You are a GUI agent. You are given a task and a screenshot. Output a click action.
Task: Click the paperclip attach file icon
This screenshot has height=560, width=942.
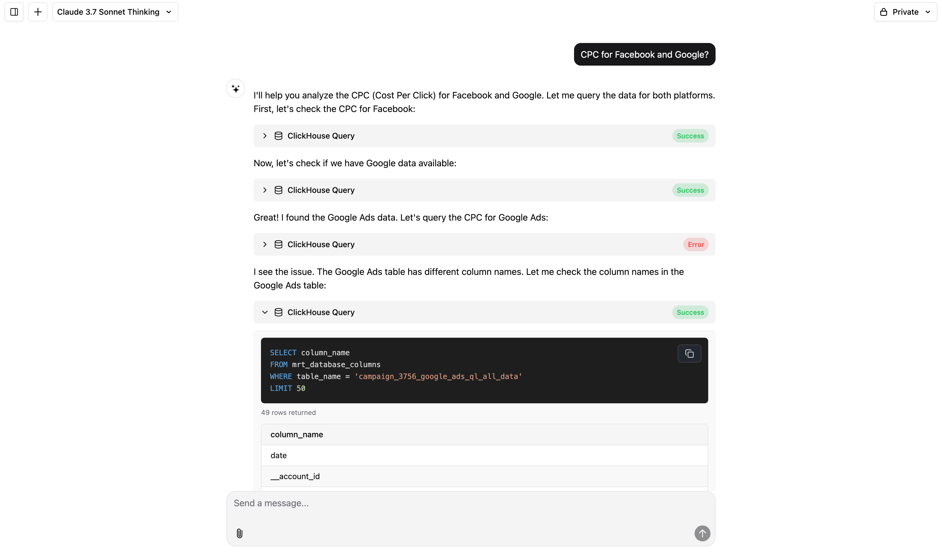239,533
